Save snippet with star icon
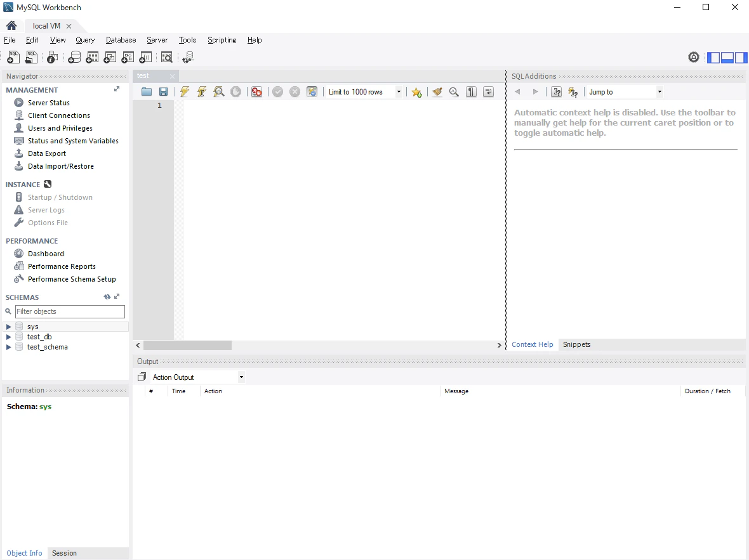The height and width of the screenshot is (560, 749). tap(416, 92)
